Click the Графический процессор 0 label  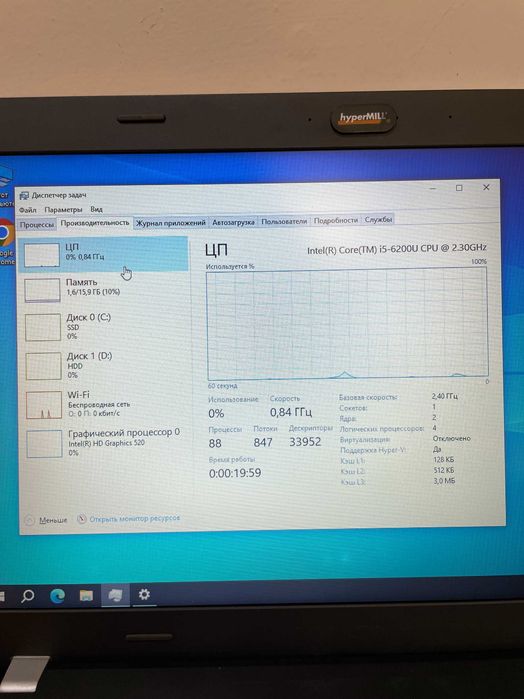tap(124, 432)
